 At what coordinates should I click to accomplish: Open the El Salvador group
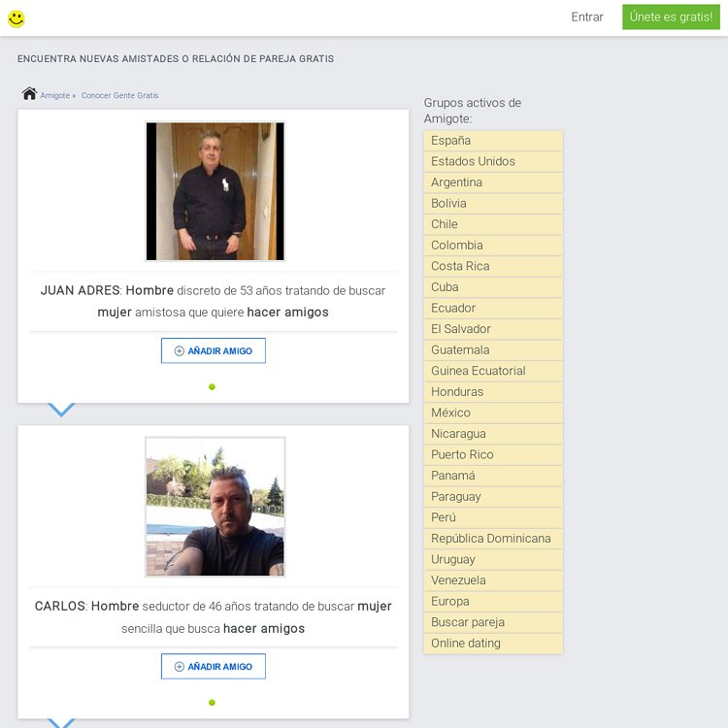(x=493, y=329)
